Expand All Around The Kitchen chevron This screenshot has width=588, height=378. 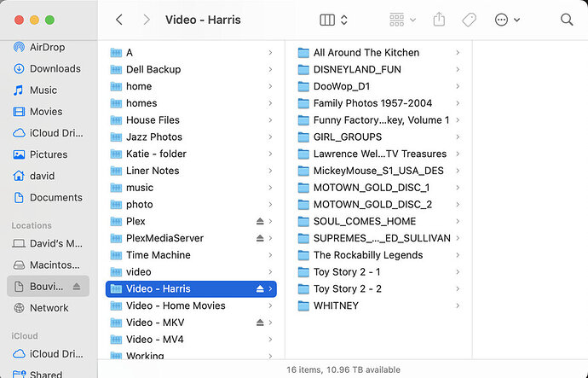[x=458, y=53]
